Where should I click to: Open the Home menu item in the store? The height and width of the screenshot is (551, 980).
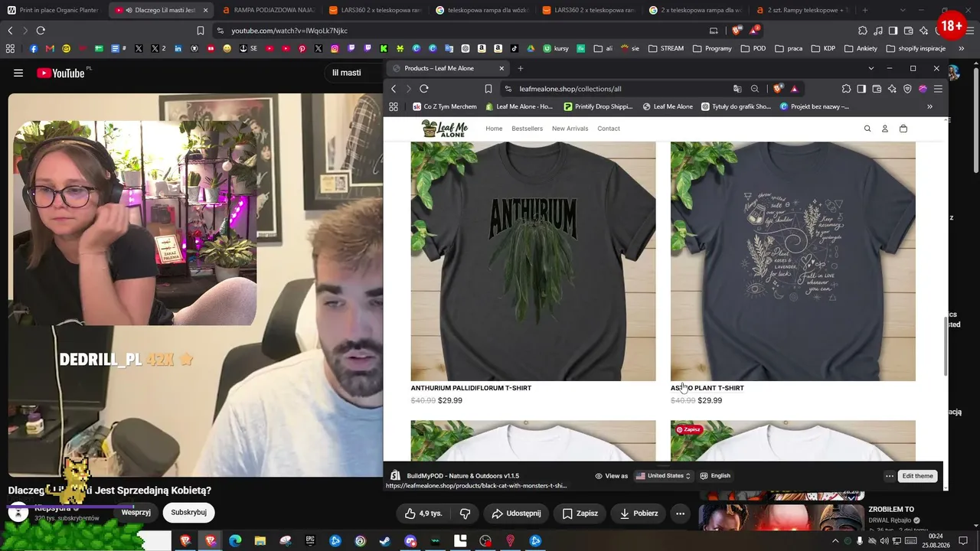pyautogui.click(x=494, y=129)
